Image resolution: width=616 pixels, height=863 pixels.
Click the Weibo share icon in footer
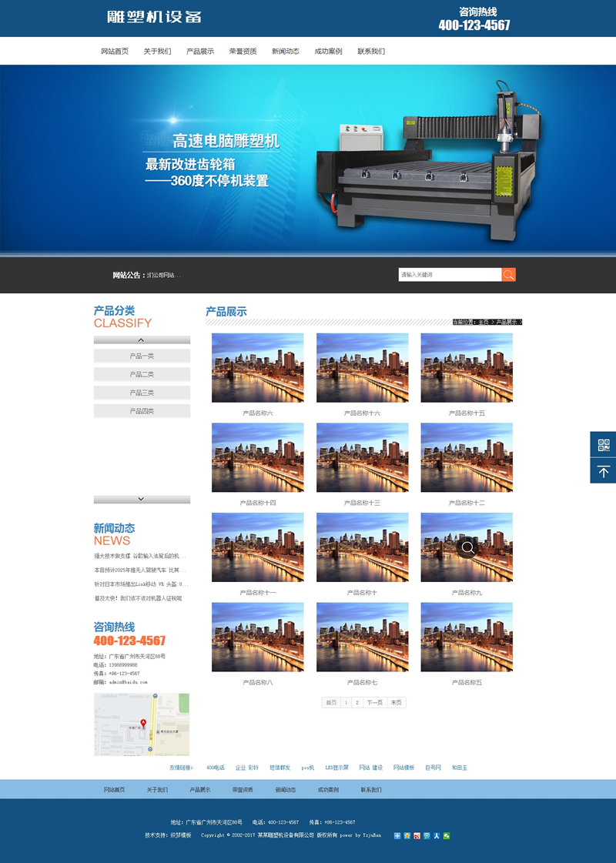coord(417,835)
